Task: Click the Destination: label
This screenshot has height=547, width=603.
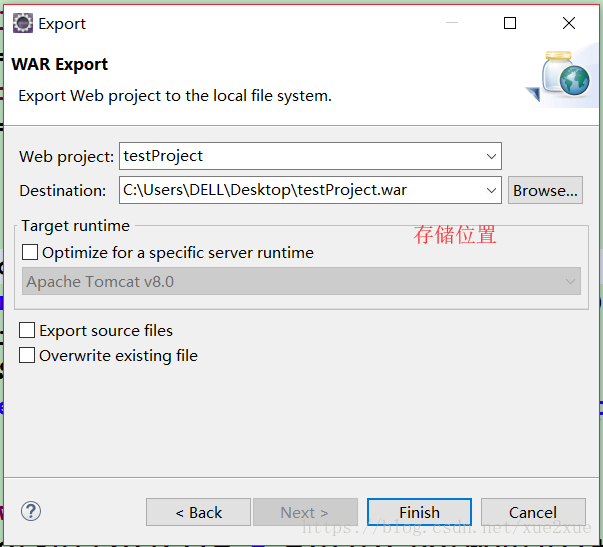Action: coord(63,190)
